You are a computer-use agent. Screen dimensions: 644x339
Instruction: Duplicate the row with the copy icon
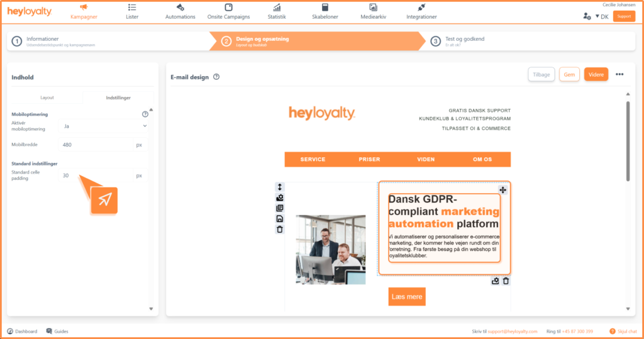280,208
